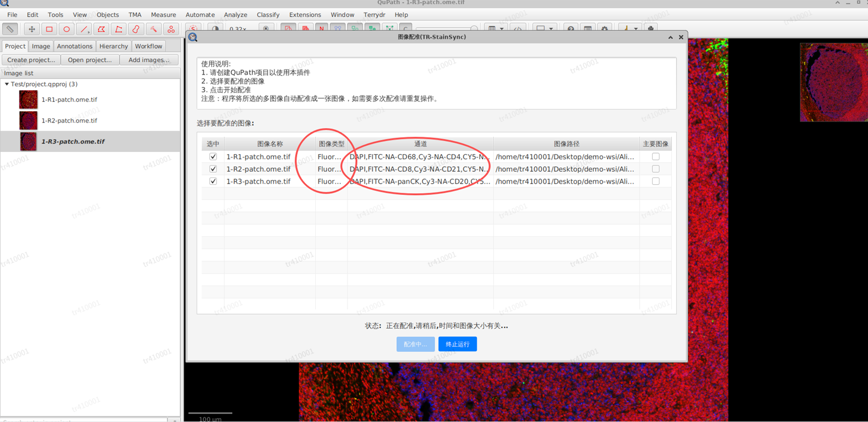Screen dimensions: 868x422
Task: Collapse the Test/project.qpproj tree node
Action: 7,84
